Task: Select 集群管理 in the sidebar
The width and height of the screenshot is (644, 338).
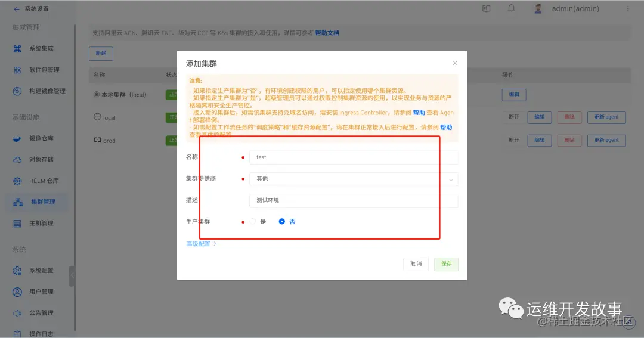Action: pos(43,202)
